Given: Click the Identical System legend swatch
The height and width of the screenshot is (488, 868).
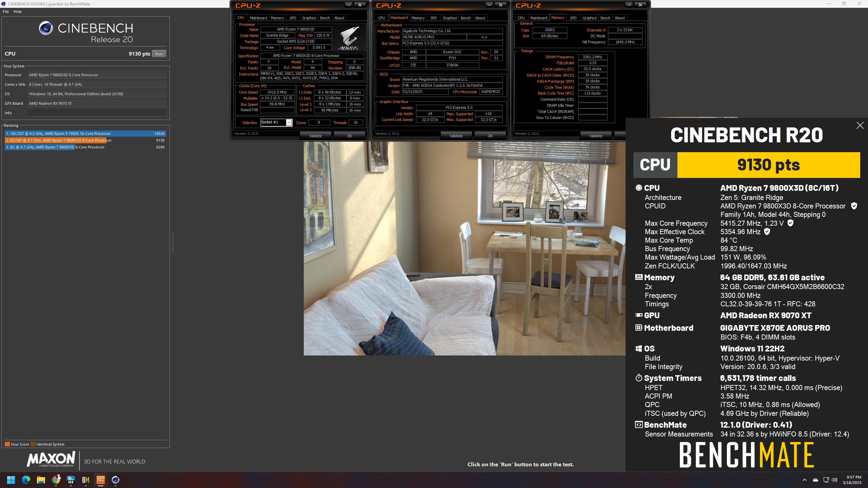Looking at the screenshot, I should tap(33, 444).
